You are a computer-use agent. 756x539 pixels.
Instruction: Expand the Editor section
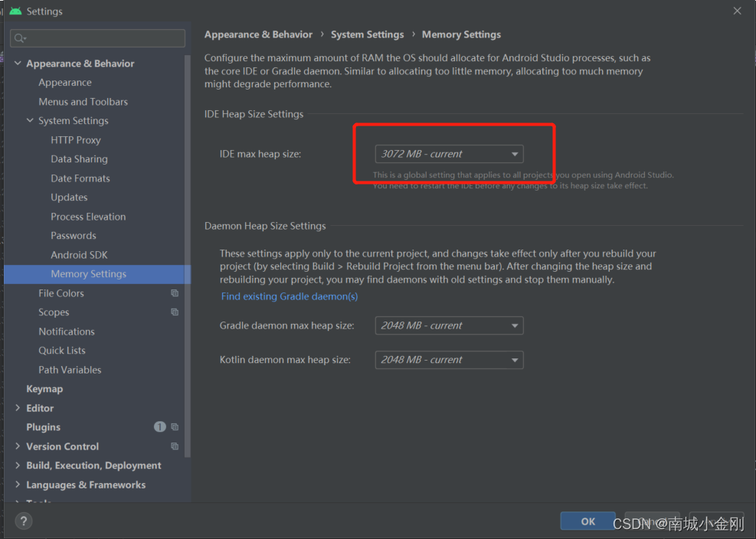18,408
